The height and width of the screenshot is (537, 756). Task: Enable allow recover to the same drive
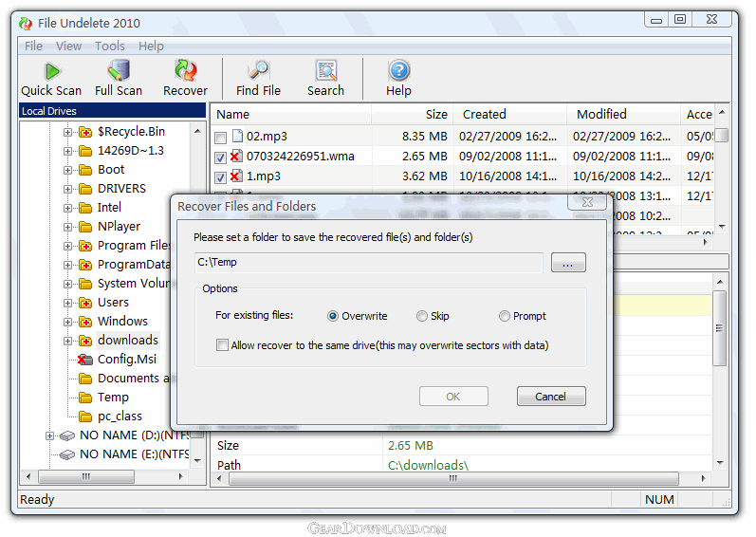pyautogui.click(x=222, y=345)
